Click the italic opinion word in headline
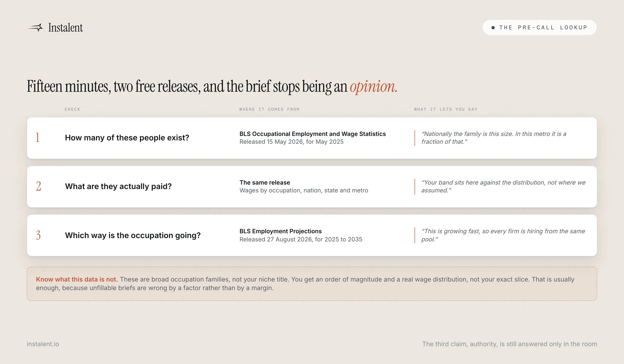Image resolution: width=624 pixels, height=364 pixels. [x=373, y=87]
